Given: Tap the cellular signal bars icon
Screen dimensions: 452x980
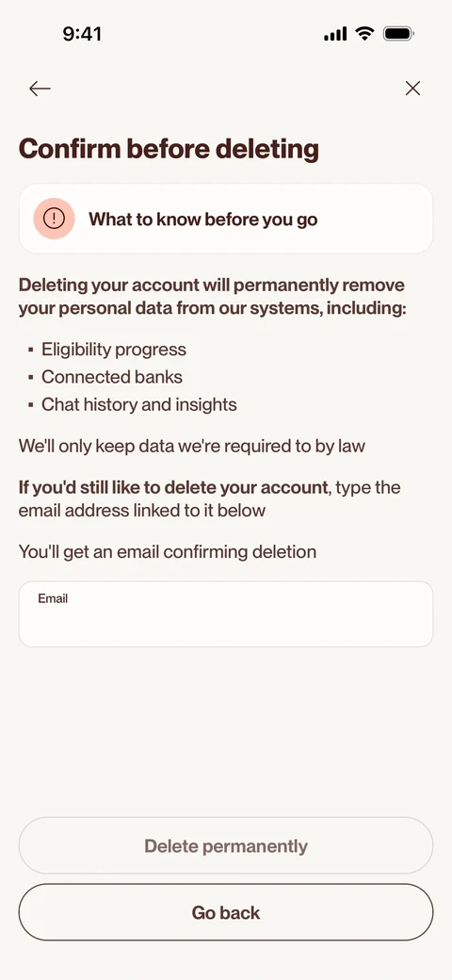Looking at the screenshot, I should (335, 34).
